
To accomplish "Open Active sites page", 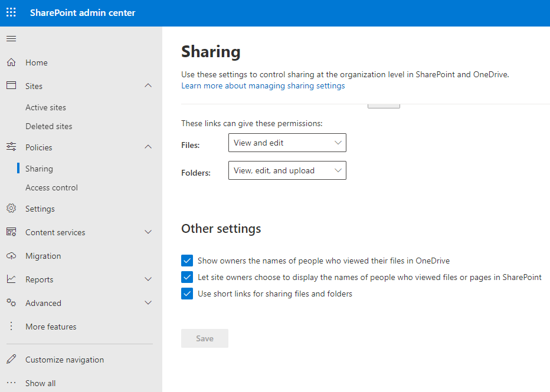I will click(x=45, y=107).
